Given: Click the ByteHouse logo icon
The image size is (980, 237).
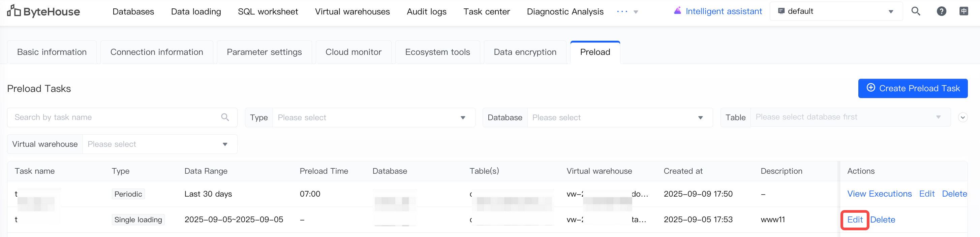Looking at the screenshot, I should (x=14, y=11).
